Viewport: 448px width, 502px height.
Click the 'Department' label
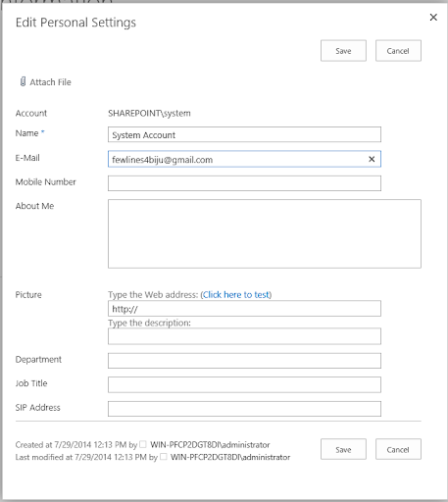[38, 360]
